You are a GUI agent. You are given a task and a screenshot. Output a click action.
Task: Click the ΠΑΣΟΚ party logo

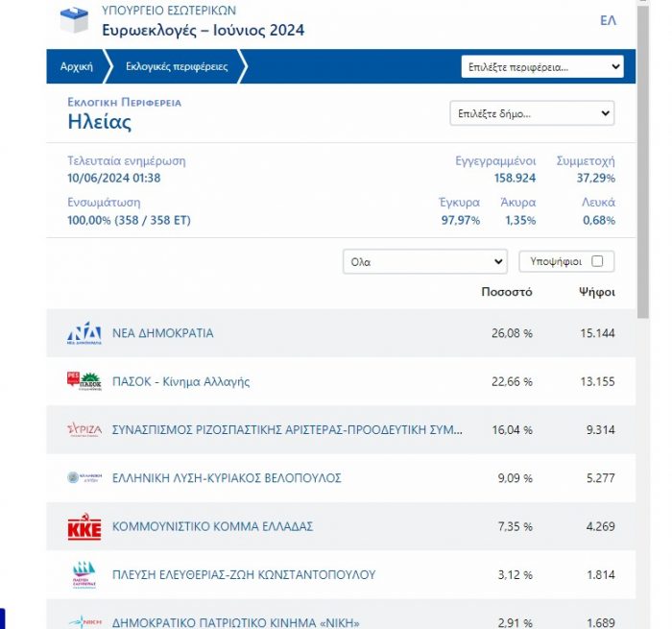click(x=84, y=381)
